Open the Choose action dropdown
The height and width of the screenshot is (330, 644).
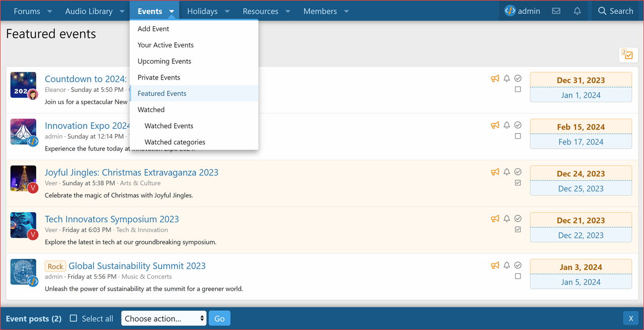pos(163,318)
